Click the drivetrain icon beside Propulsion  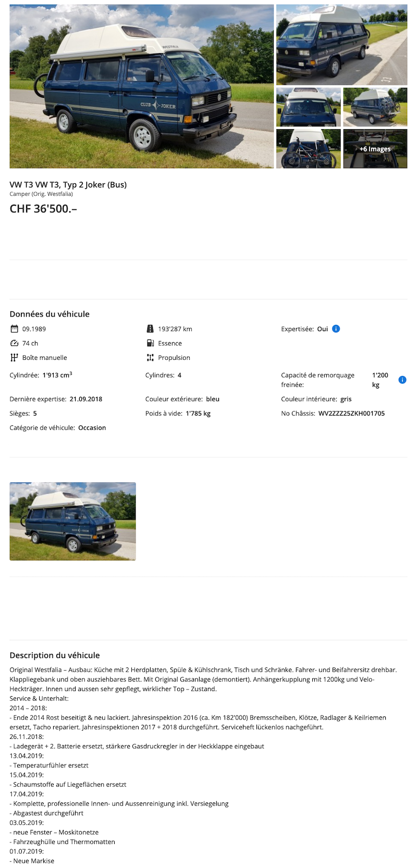point(150,358)
